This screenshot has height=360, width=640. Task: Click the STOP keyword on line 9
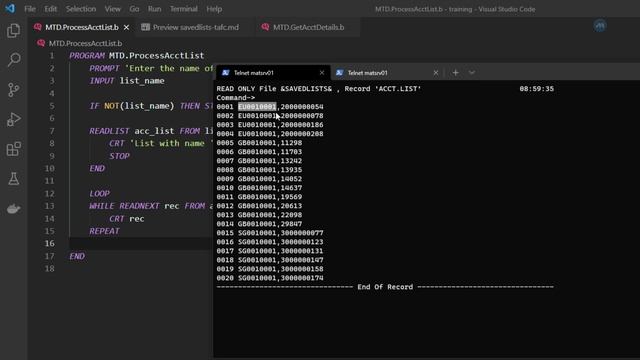tap(119, 156)
